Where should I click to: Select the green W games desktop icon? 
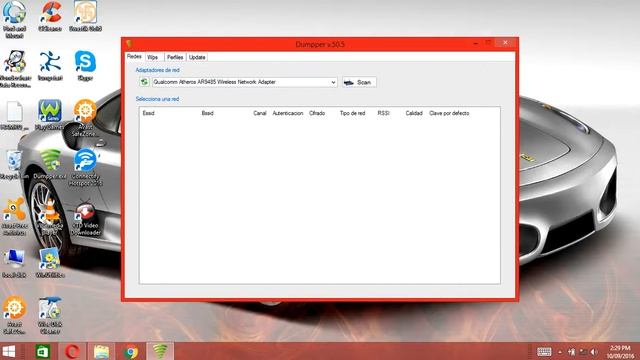[49, 115]
